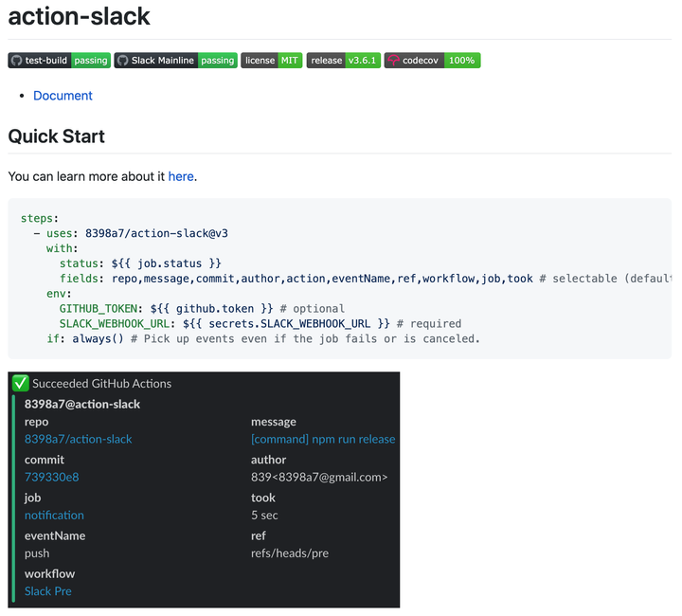Click the 'status: ${{ job.status }}' code line

click(140, 263)
